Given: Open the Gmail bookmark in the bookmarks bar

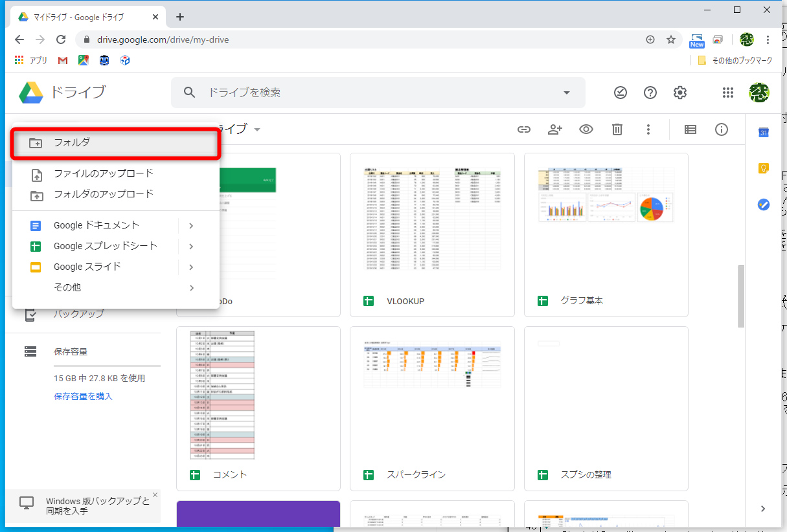Looking at the screenshot, I should 62,60.
